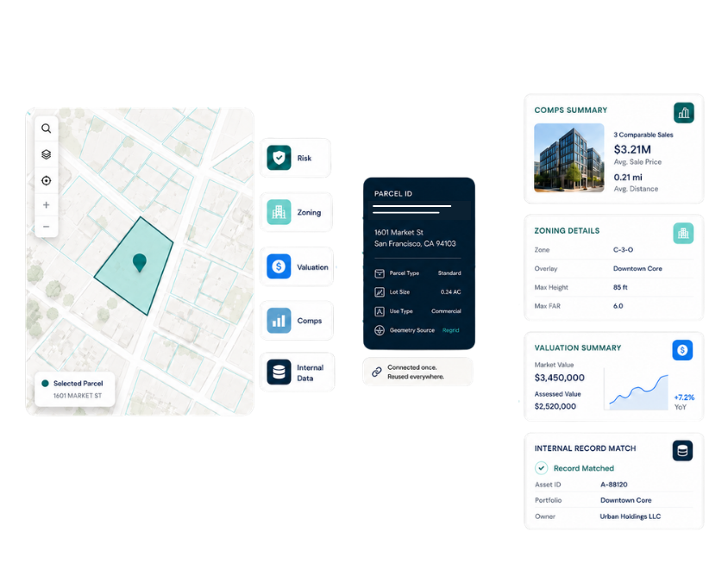The height and width of the screenshot is (582, 728).
Task: Open the Regrid geometry source link
Action: (x=451, y=330)
